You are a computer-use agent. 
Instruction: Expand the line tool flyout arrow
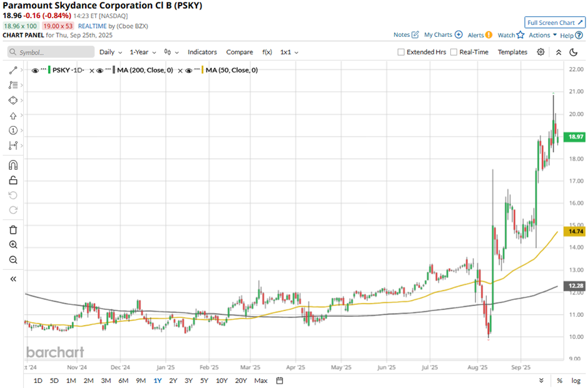tap(22, 70)
